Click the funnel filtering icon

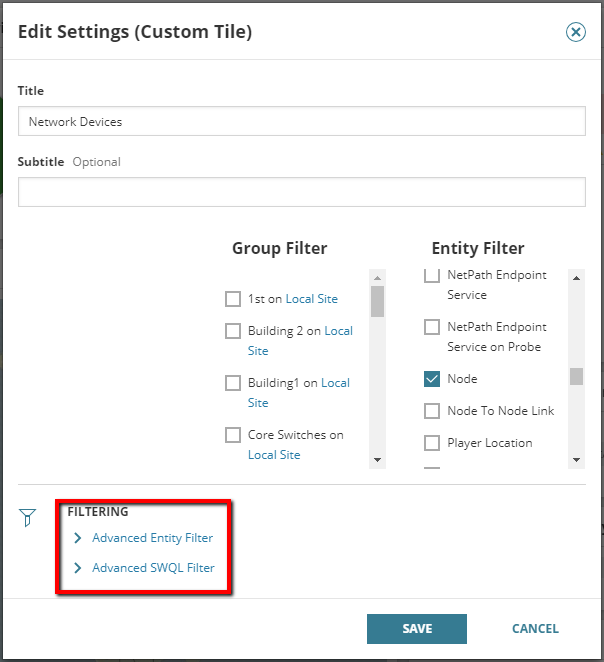[x=27, y=517]
